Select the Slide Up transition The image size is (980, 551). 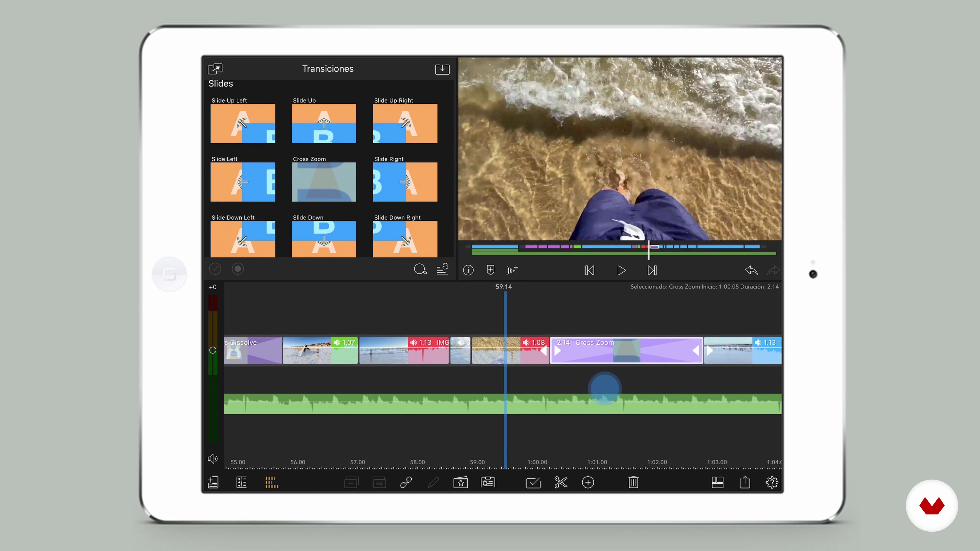(324, 123)
